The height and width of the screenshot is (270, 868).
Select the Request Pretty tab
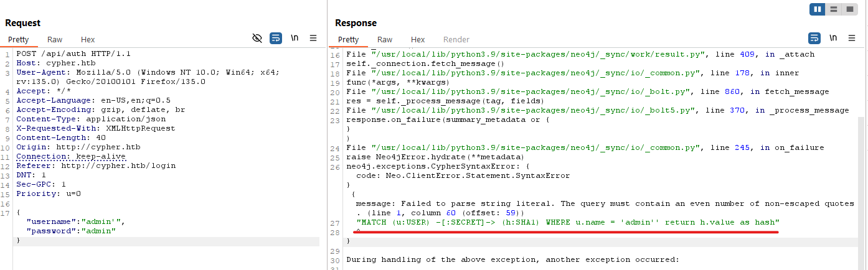[x=19, y=39]
